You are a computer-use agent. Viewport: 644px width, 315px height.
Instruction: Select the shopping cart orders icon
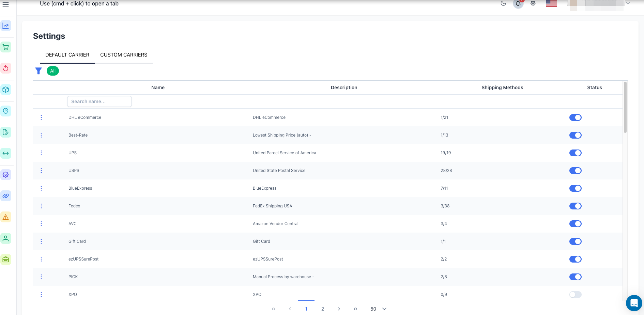coord(5,47)
